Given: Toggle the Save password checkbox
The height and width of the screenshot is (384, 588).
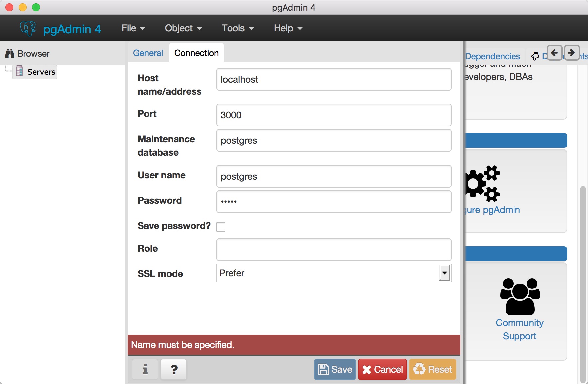Looking at the screenshot, I should (x=221, y=227).
